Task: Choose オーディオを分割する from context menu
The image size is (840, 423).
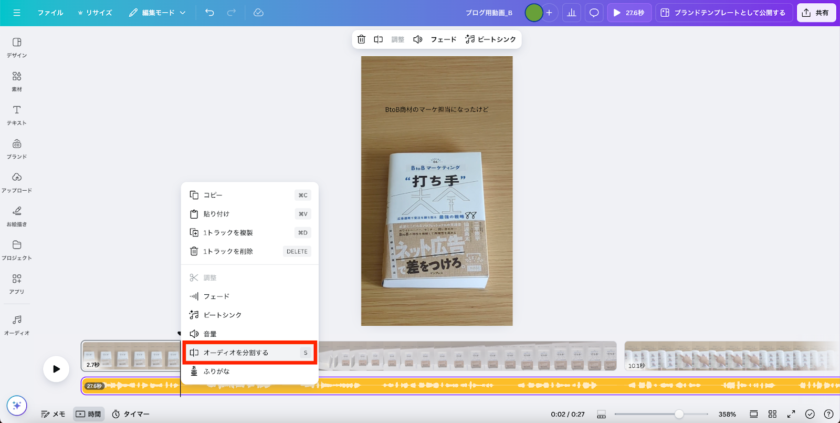Action: click(x=249, y=352)
